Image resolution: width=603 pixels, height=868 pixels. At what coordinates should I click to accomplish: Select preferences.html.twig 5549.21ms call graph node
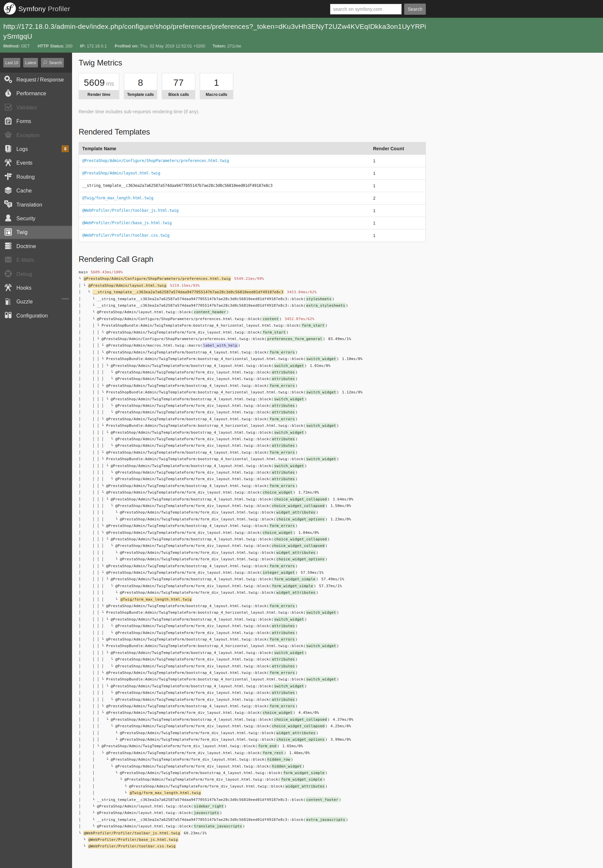157,279
